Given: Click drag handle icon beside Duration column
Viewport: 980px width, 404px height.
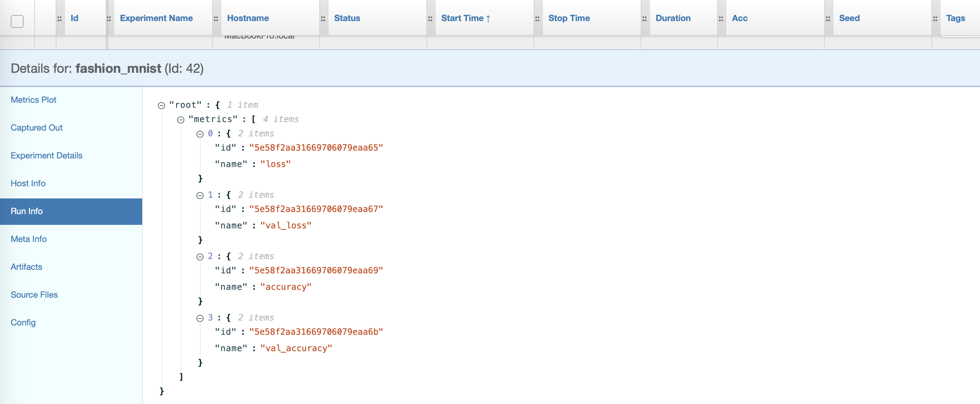Looking at the screenshot, I should [x=644, y=19].
